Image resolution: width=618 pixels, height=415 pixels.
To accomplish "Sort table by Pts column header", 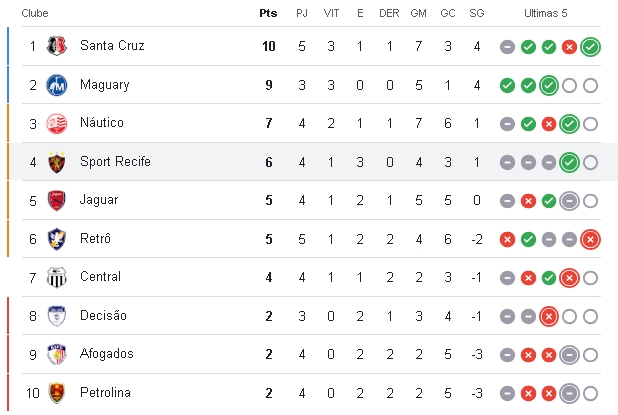I will [x=268, y=13].
